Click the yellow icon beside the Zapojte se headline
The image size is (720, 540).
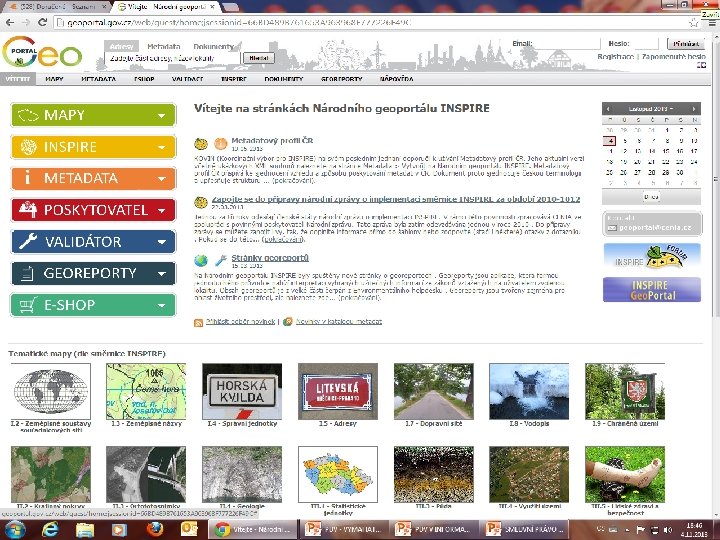(201, 202)
